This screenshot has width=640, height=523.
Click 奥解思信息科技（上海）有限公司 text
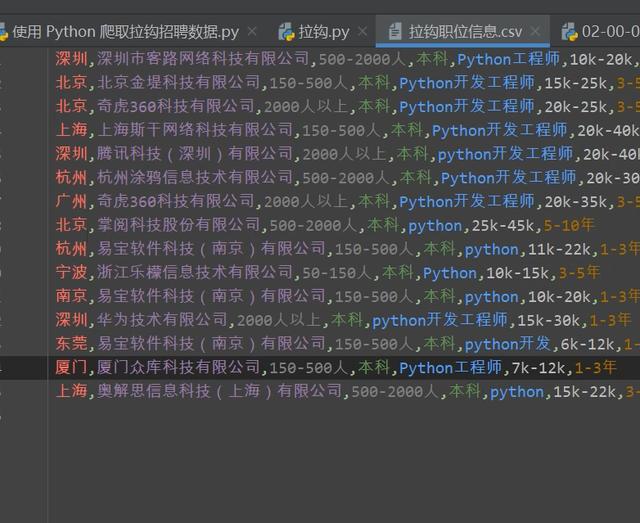tap(220, 392)
